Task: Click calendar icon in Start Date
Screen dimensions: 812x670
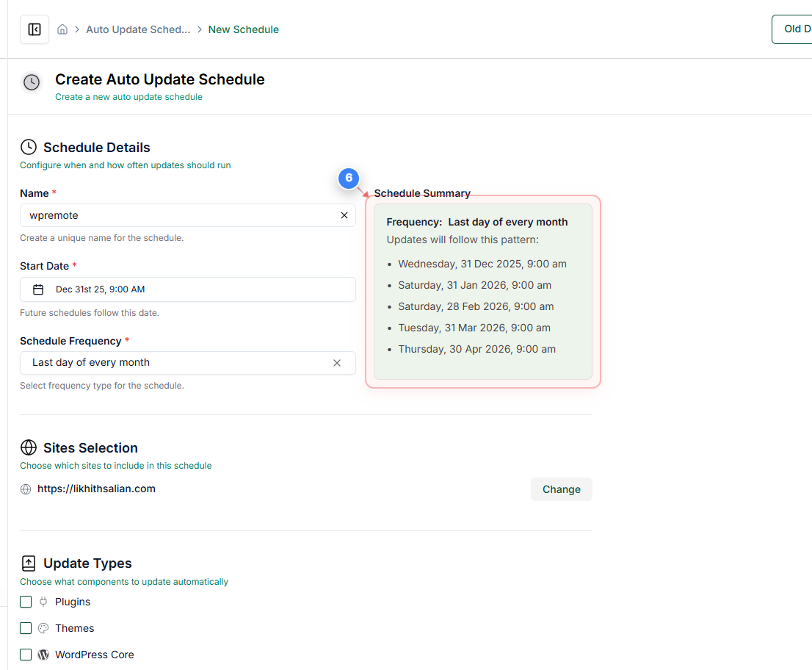Action: [x=38, y=289]
